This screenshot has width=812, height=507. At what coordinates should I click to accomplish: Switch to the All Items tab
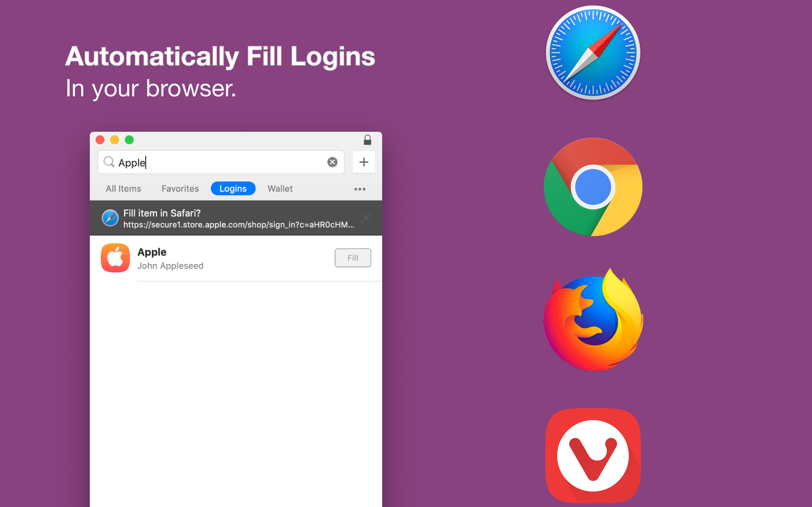123,189
